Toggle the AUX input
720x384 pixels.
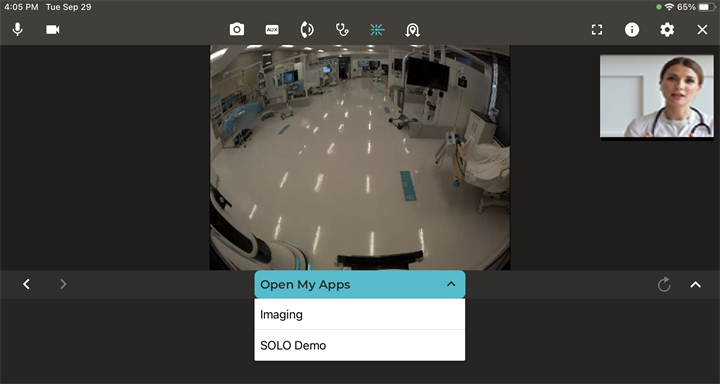tap(272, 30)
